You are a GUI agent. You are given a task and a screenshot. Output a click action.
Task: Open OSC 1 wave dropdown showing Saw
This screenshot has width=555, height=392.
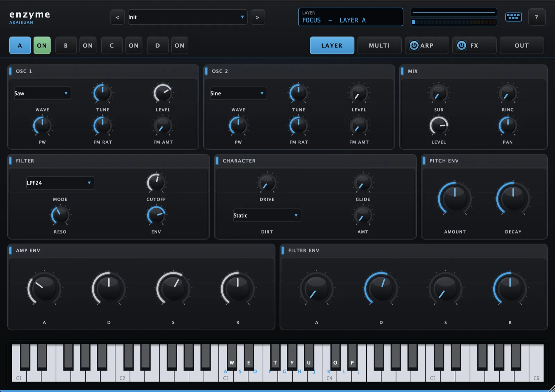[42, 93]
